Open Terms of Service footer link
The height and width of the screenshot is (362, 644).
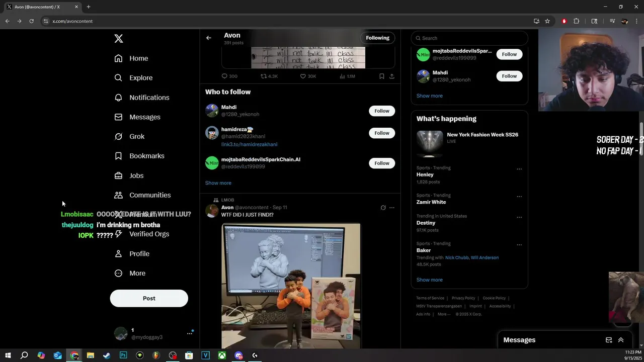pyautogui.click(x=430, y=298)
